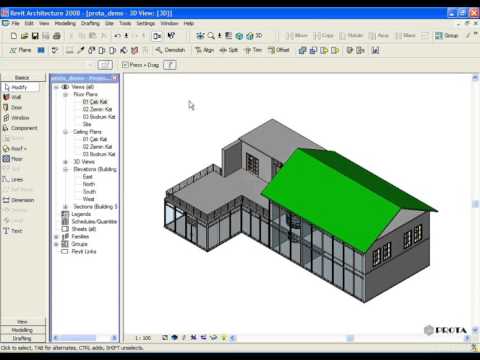This screenshot has height=360, width=480.
Task: Select 02 Zemin Kat under Floor Plans
Action: [x=97, y=109]
